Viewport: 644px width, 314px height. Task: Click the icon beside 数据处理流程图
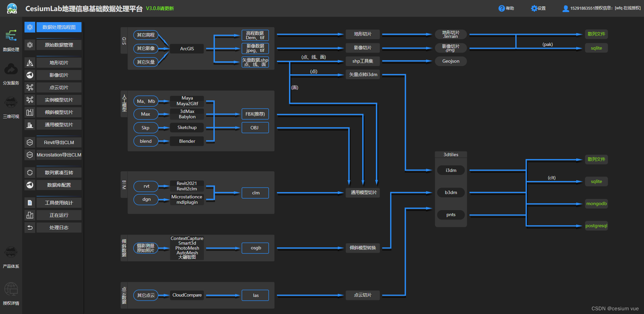(30, 27)
